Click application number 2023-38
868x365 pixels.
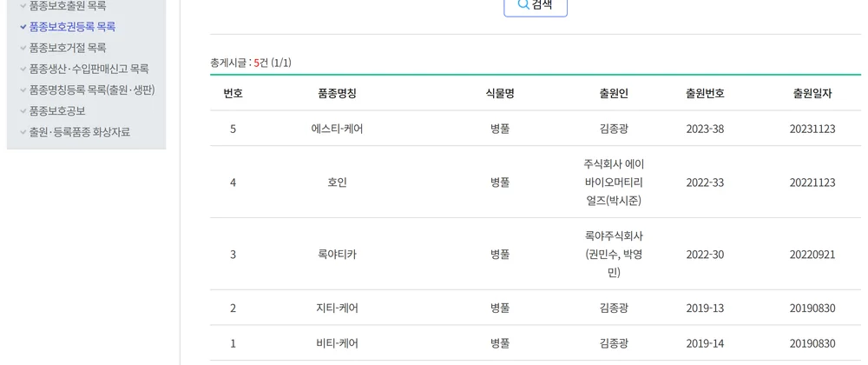tap(705, 129)
